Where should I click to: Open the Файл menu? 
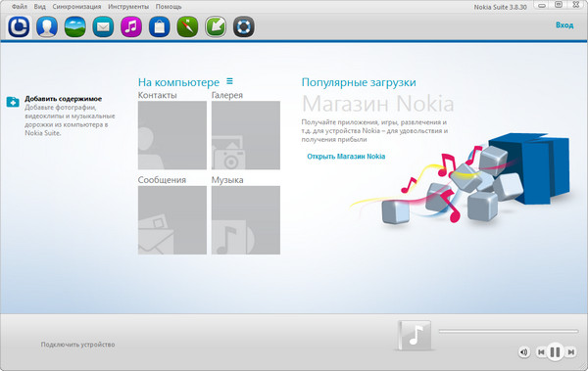[x=20, y=7]
